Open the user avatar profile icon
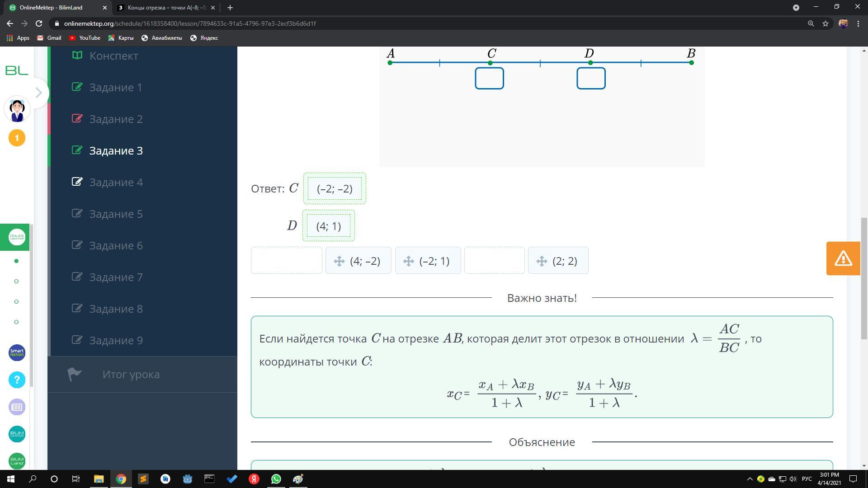 [17, 110]
